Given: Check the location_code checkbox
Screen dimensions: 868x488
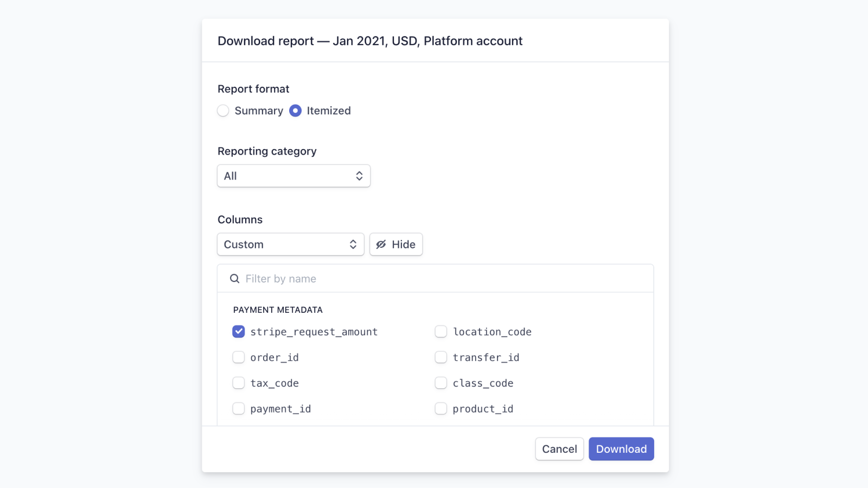Looking at the screenshot, I should pyautogui.click(x=441, y=331).
